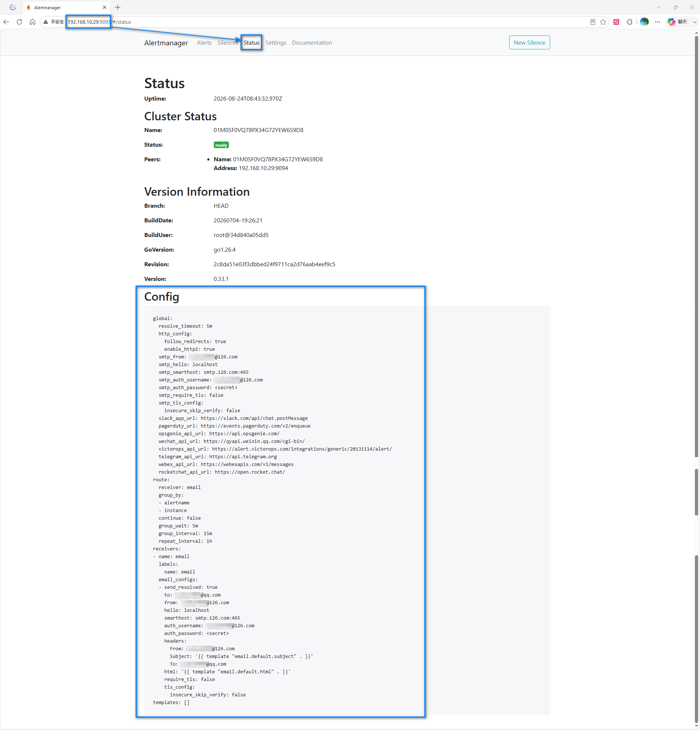Click the pinned checkmark icon left of the tab
Viewport: 700px width, 730px height.
pos(13,7)
